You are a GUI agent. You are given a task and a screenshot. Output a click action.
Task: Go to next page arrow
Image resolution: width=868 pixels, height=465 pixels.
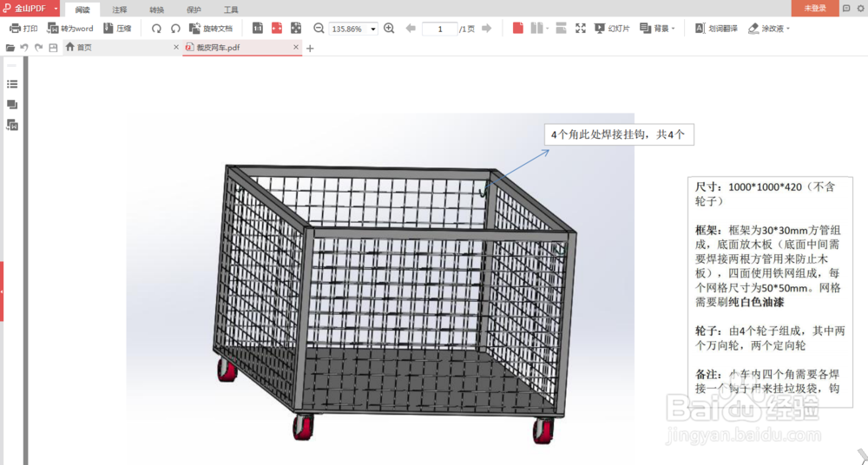click(487, 29)
